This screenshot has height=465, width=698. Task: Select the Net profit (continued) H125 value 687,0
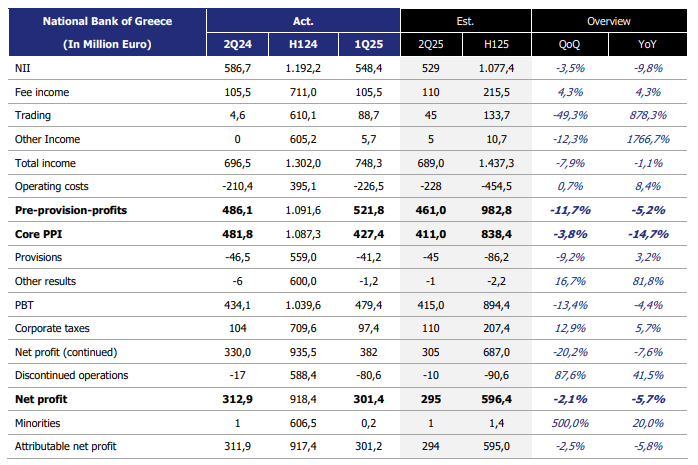[x=496, y=352]
